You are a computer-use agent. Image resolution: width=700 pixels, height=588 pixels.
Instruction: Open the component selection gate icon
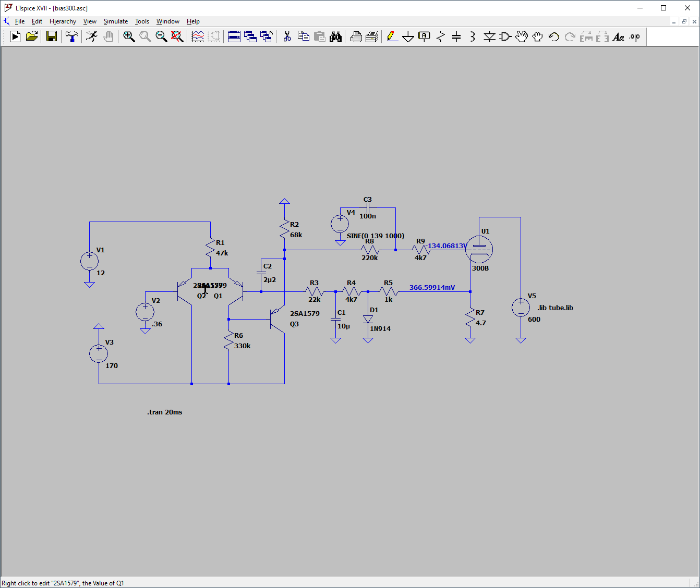click(505, 36)
